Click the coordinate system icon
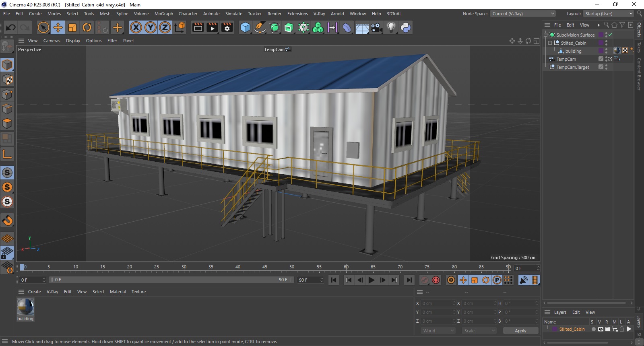The width and height of the screenshot is (644, 346). point(180,27)
